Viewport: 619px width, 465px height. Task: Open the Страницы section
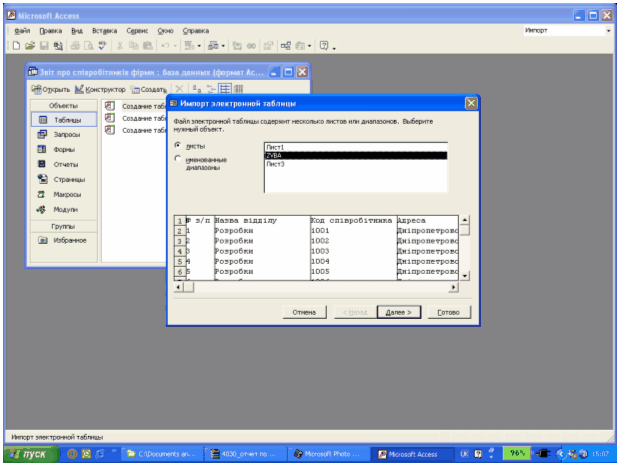click(67, 179)
